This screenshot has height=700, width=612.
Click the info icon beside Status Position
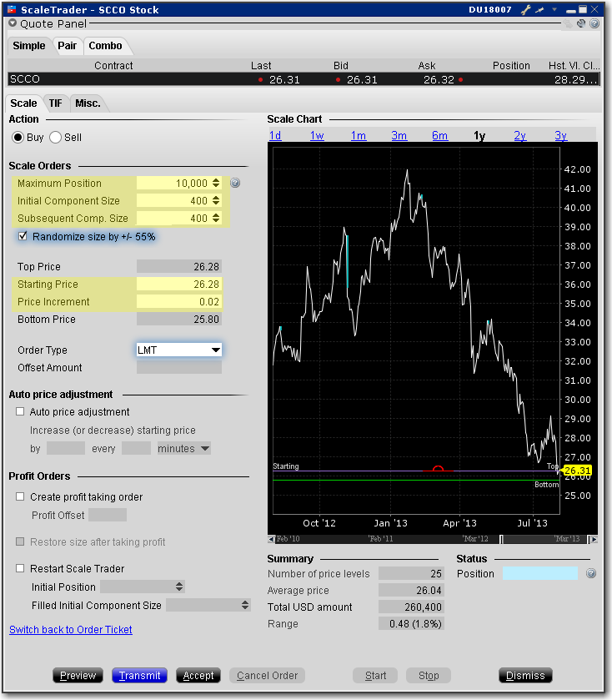pyautogui.click(x=591, y=574)
